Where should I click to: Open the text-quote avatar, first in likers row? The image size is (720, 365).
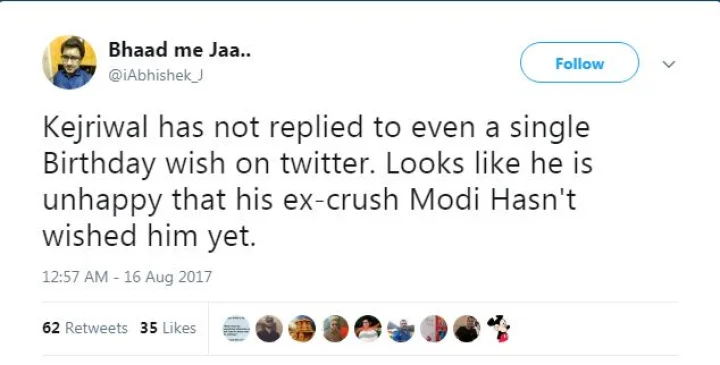(236, 328)
